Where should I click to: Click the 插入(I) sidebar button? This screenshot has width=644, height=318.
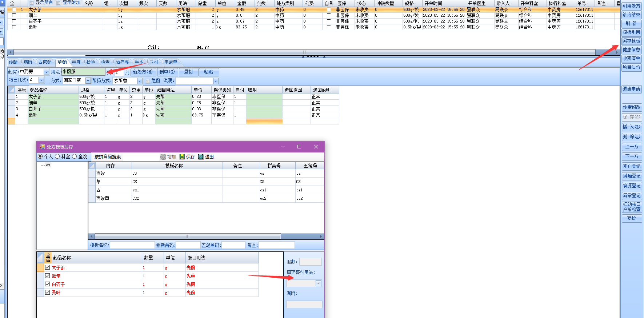coord(632,127)
